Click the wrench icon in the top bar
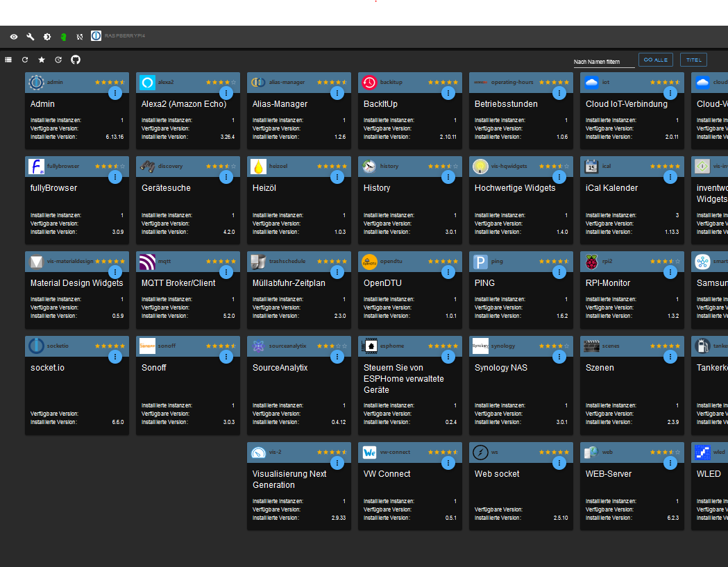The width and height of the screenshot is (728, 567). point(31,37)
